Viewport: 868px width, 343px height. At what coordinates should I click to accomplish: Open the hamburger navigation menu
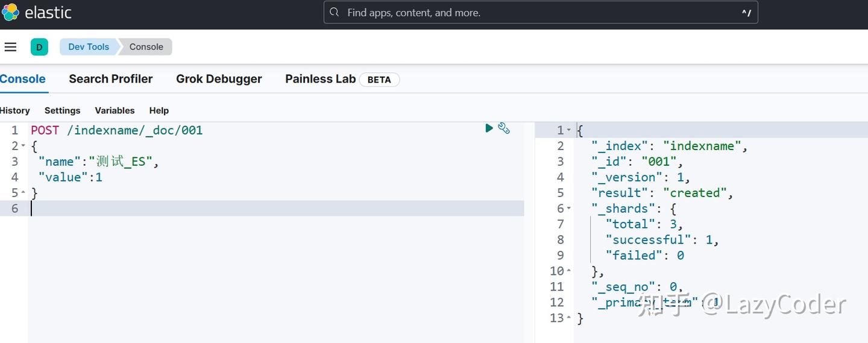[x=10, y=47]
